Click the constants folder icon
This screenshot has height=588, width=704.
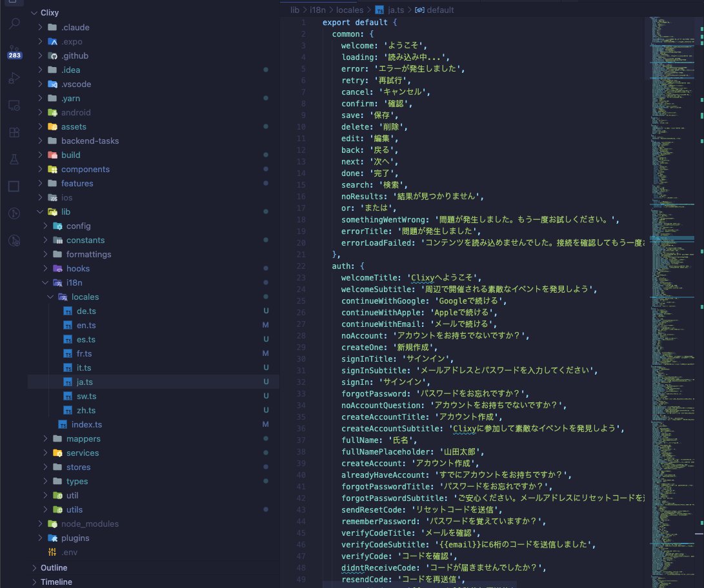coord(57,240)
